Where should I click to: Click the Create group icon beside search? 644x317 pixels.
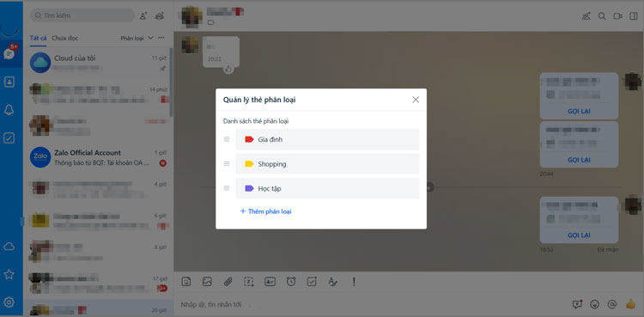point(160,15)
